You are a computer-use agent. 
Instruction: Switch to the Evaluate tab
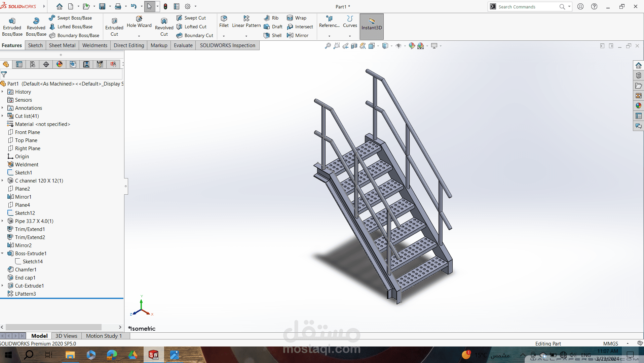[x=183, y=45]
